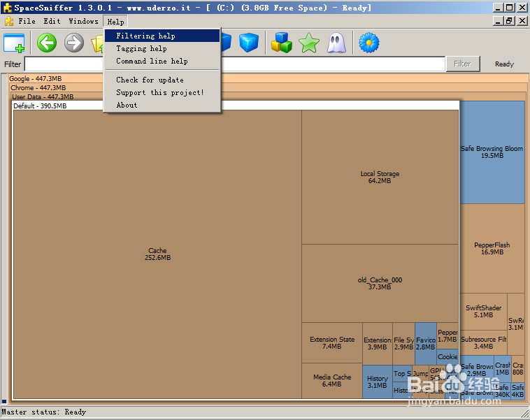
Task: Click inside the Filter text field
Action: tap(234, 64)
